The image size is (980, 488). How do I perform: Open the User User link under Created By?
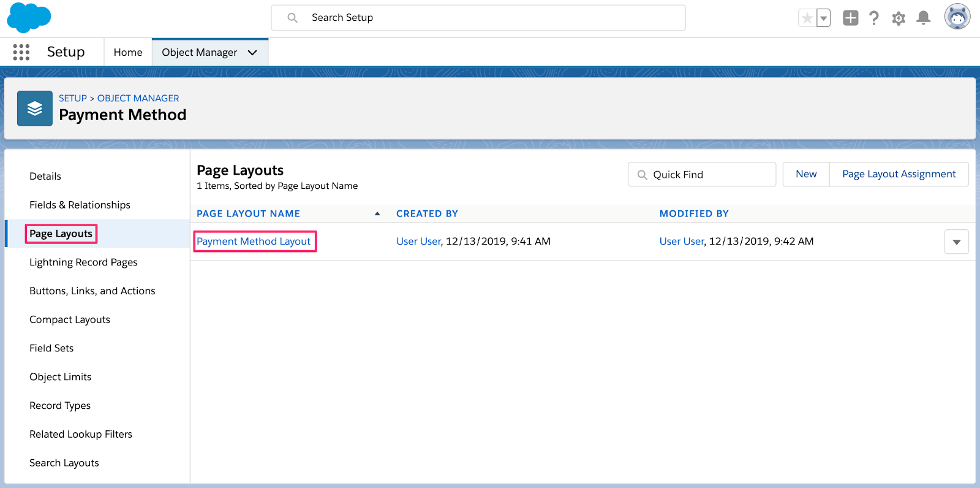[418, 242]
